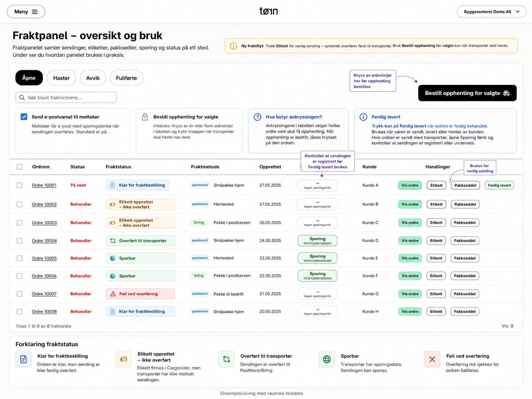Image resolution: width=532 pixels, height=399 pixels.
Task: Click Sporing 7072732081200003 badge
Action: pyautogui.click(x=317, y=276)
